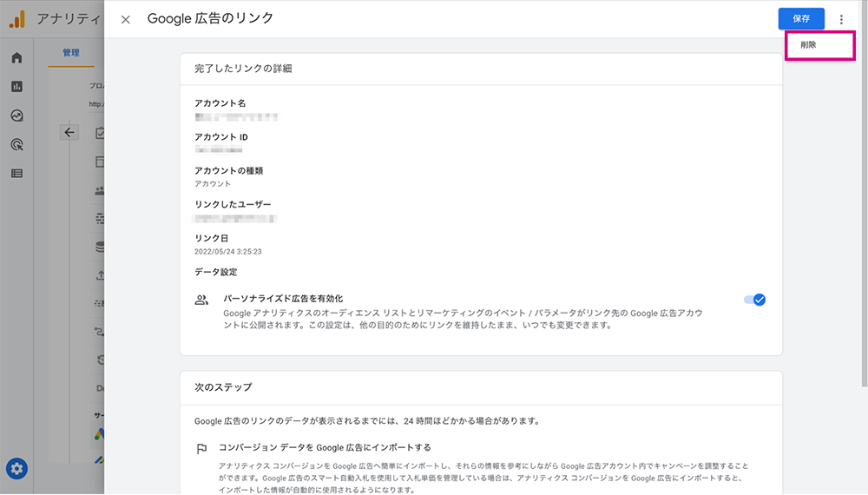
Task: Click the 'データ設定' label
Action: tap(215, 272)
